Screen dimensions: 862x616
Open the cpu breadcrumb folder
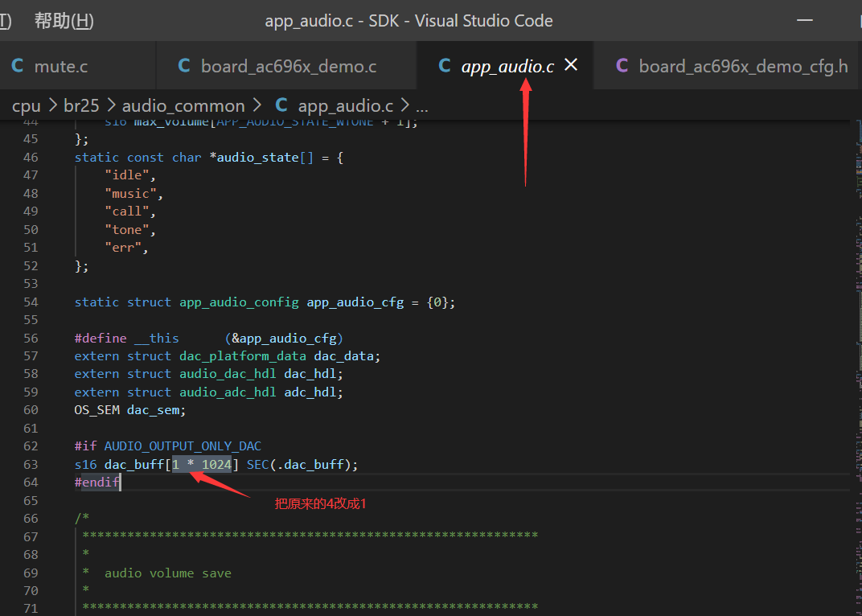[27, 105]
